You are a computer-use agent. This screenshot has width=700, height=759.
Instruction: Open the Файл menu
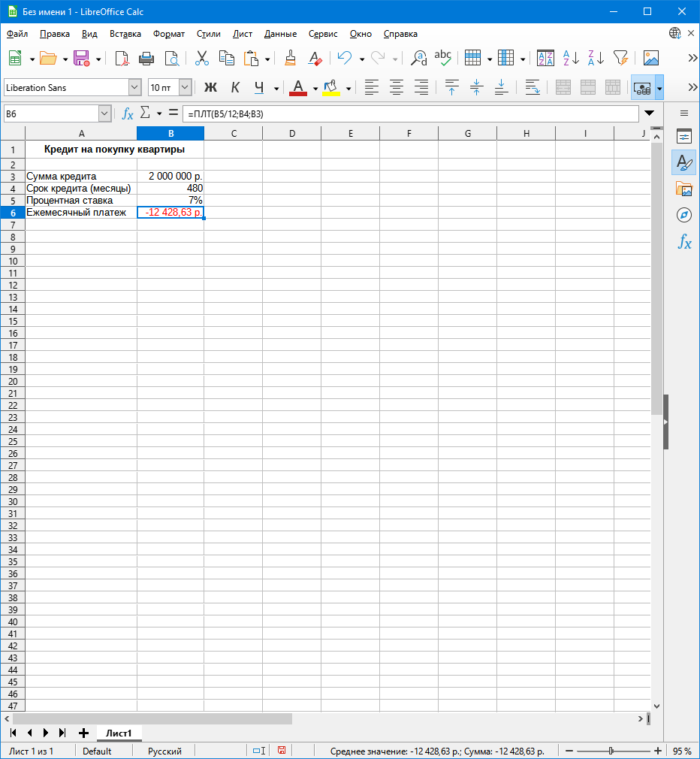[x=17, y=34]
